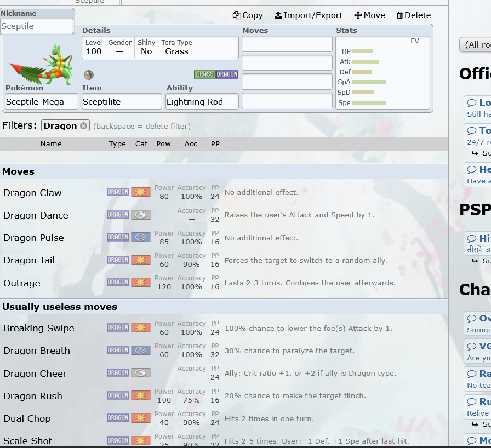The image size is (491, 448).
Task: Open the Level 100 detail
Action: 94,47
